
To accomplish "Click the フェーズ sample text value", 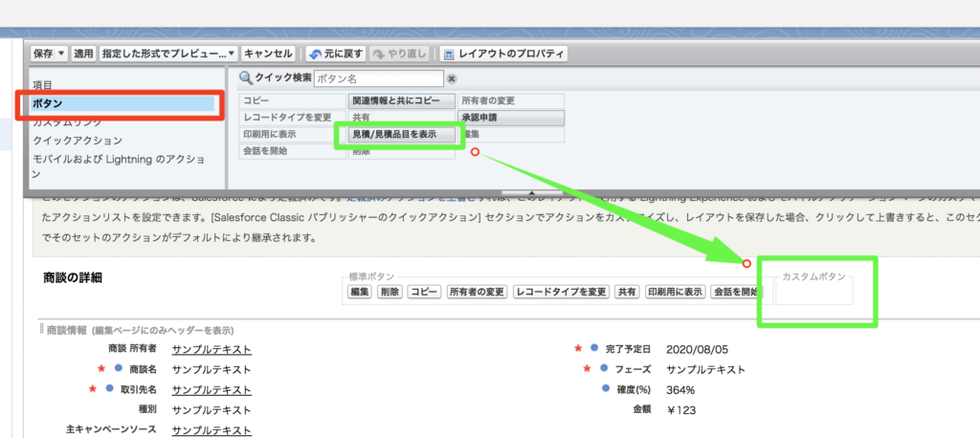I will coord(706,369).
